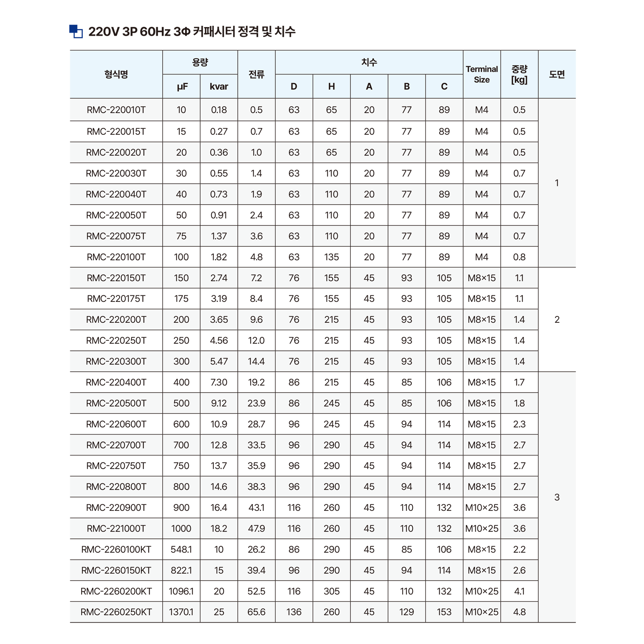Select model RMC-220020T
The height and width of the screenshot is (644, 644).
coord(116,152)
